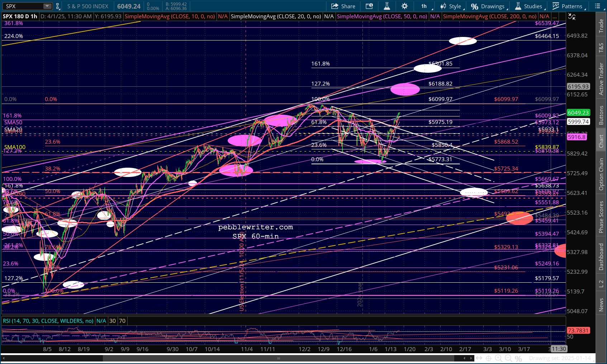The width and height of the screenshot is (607, 364).
Task: Click the 11:30 time marker on axis
Action: [559, 349]
